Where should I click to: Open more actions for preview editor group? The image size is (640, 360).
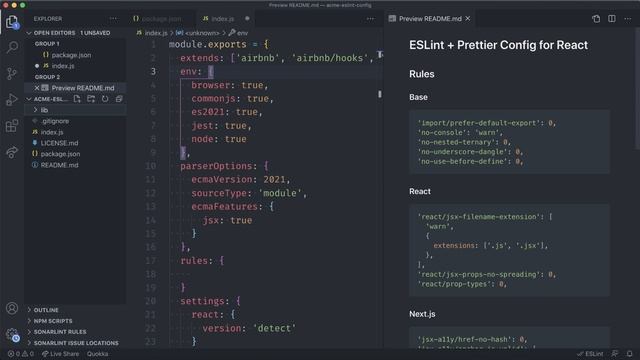click(628, 19)
